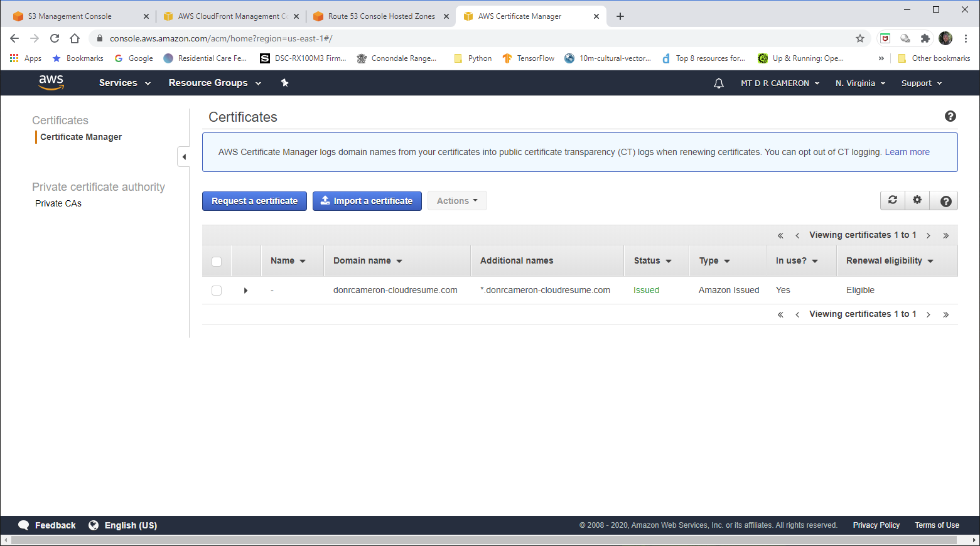Click the Chrome profile avatar

coord(945,38)
